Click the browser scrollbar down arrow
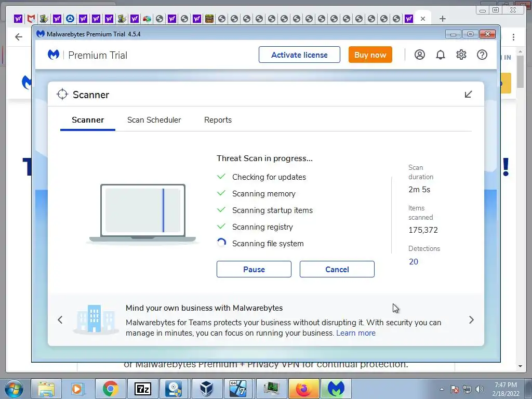 click(x=520, y=366)
